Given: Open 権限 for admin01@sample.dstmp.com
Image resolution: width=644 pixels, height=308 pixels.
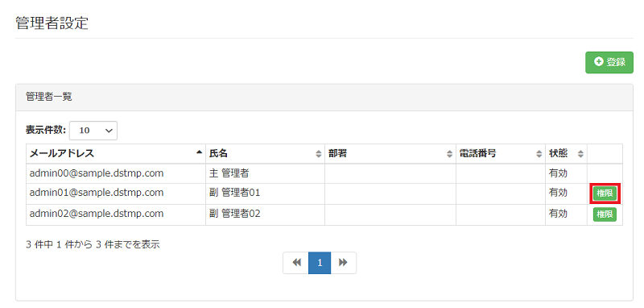Looking at the screenshot, I should [605, 194].
